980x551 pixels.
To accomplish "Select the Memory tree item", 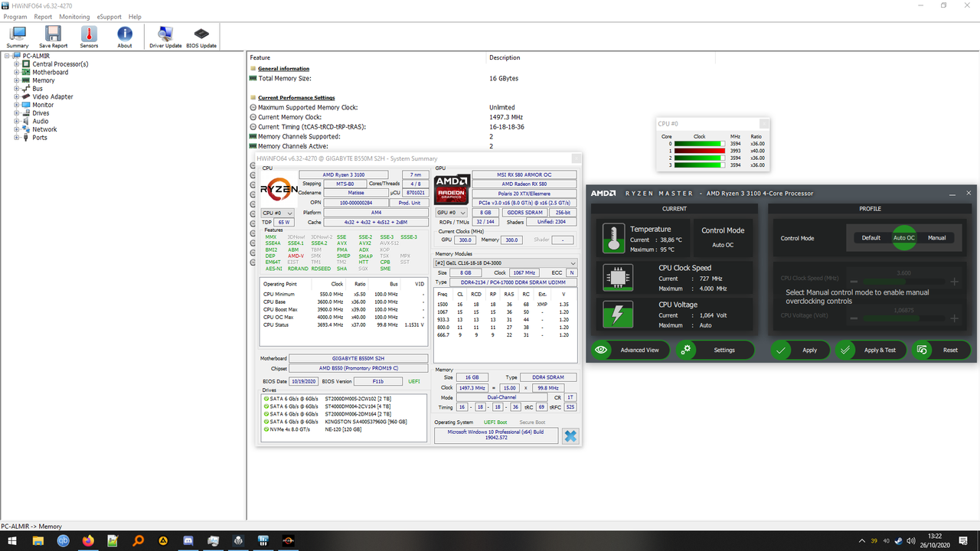I will click(x=44, y=80).
